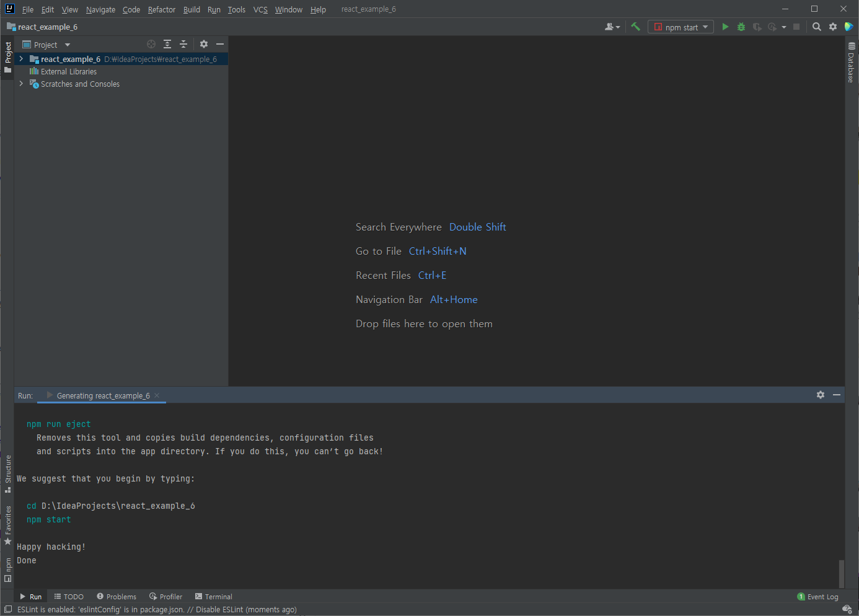The height and width of the screenshot is (616, 859).
Task: Open Search Everywhere via magnifier icon
Action: 816,27
